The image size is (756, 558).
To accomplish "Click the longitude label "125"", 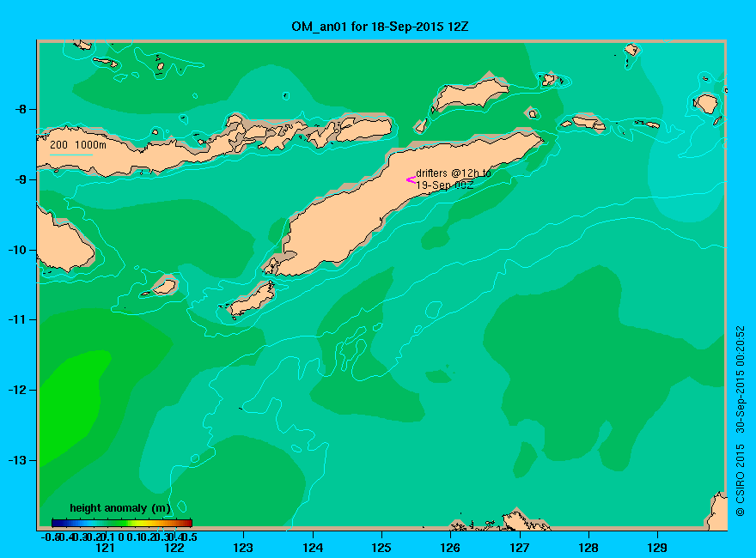I will 381,548.
